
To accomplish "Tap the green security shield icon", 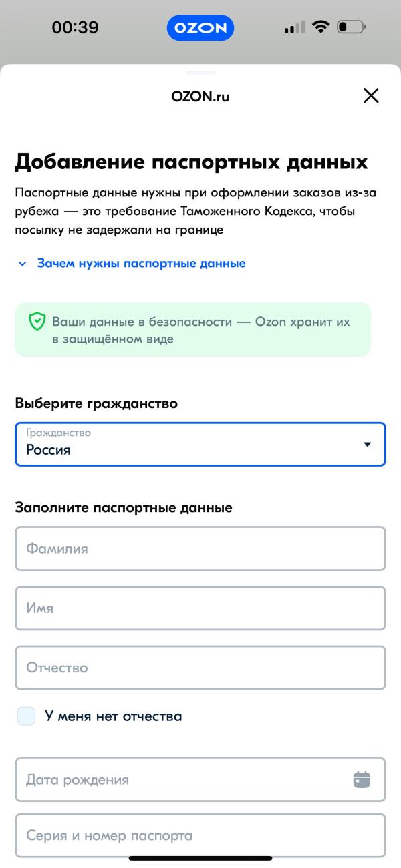I will pos(37,322).
